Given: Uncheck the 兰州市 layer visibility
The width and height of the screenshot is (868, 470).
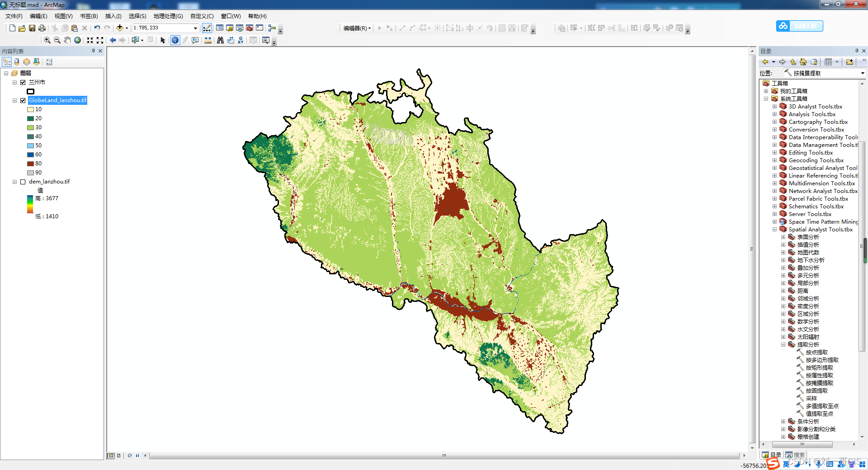Looking at the screenshot, I should tap(23, 82).
